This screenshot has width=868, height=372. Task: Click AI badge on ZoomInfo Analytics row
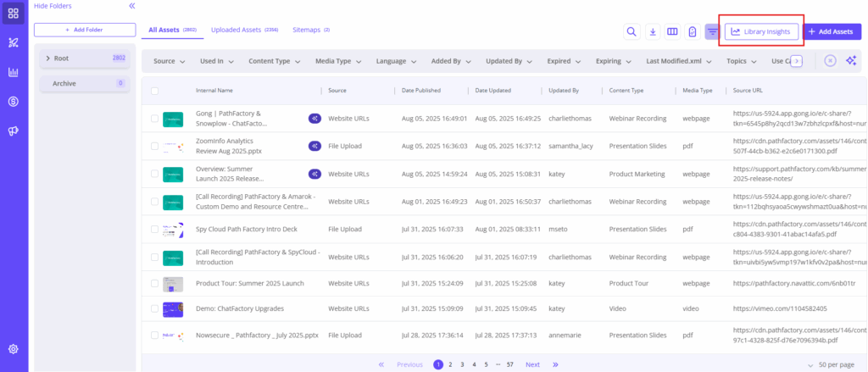click(314, 146)
